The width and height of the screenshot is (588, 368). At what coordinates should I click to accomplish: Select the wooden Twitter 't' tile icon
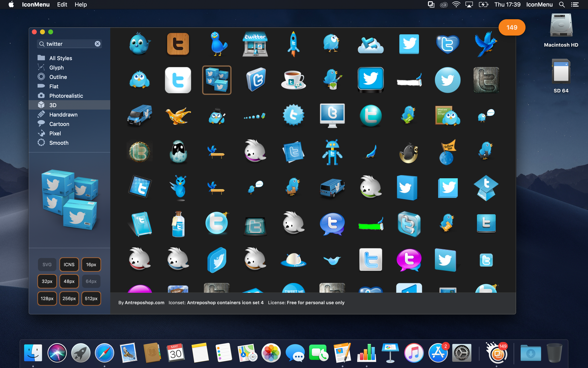(x=178, y=44)
